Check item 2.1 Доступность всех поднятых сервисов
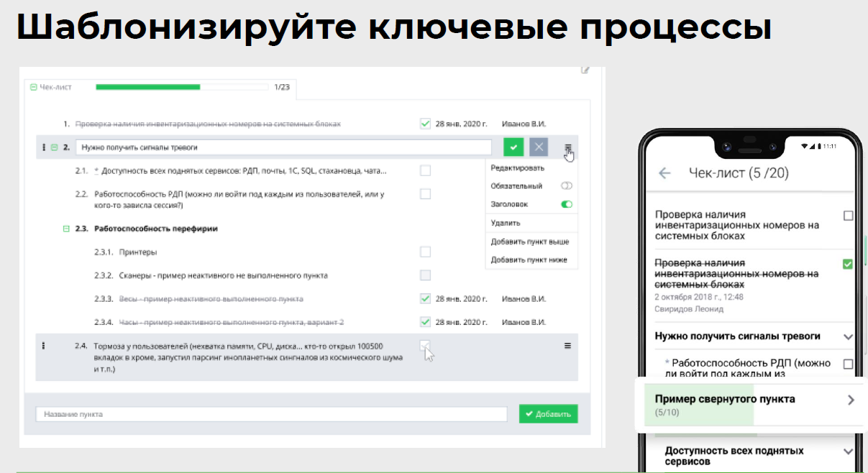Viewport: 868px width, 473px height. pos(425,171)
